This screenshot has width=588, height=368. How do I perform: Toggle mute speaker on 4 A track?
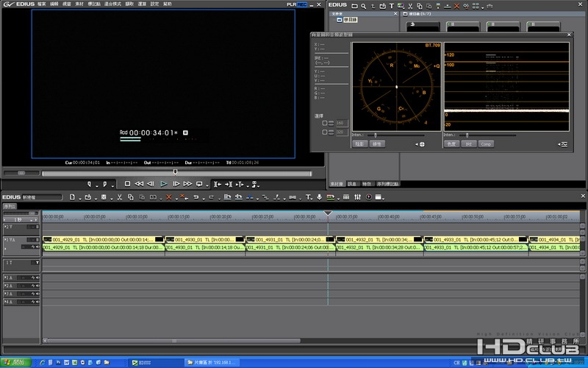click(37, 302)
